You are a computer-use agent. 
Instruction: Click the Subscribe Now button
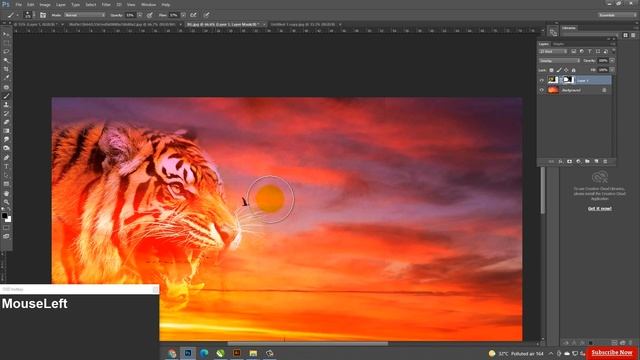pyautogui.click(x=612, y=353)
